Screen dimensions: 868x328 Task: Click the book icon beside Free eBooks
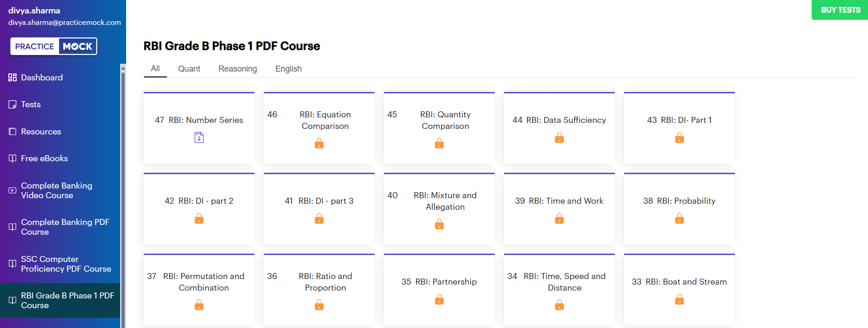click(x=12, y=158)
